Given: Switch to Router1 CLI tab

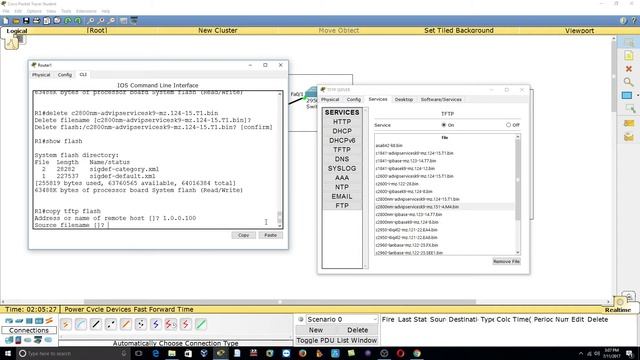Looking at the screenshot, I should 83,75.
